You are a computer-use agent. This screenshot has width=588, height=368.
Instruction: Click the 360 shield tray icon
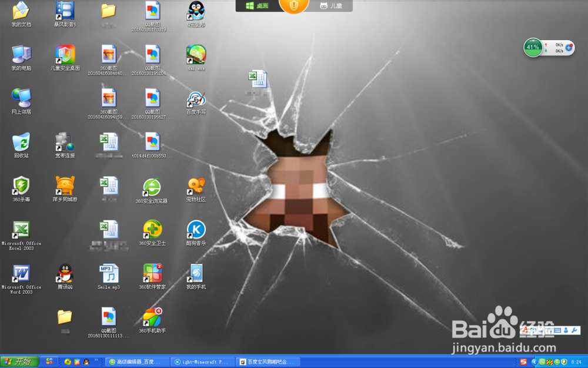564,362
